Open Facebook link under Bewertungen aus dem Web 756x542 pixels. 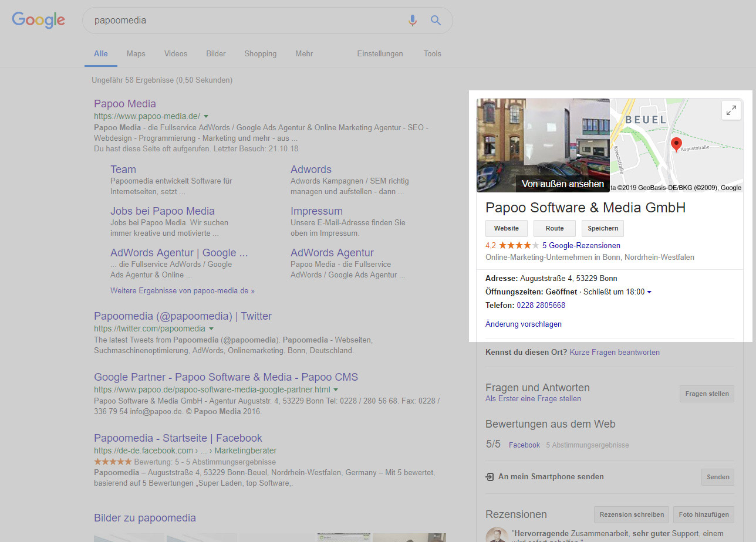(x=524, y=445)
